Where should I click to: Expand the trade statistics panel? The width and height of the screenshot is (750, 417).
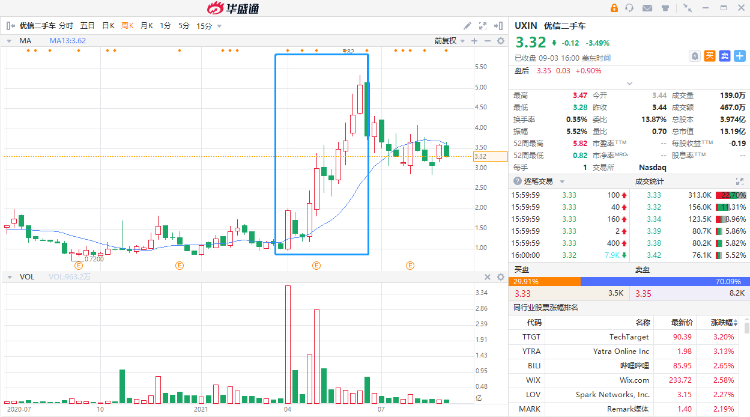click(x=739, y=181)
